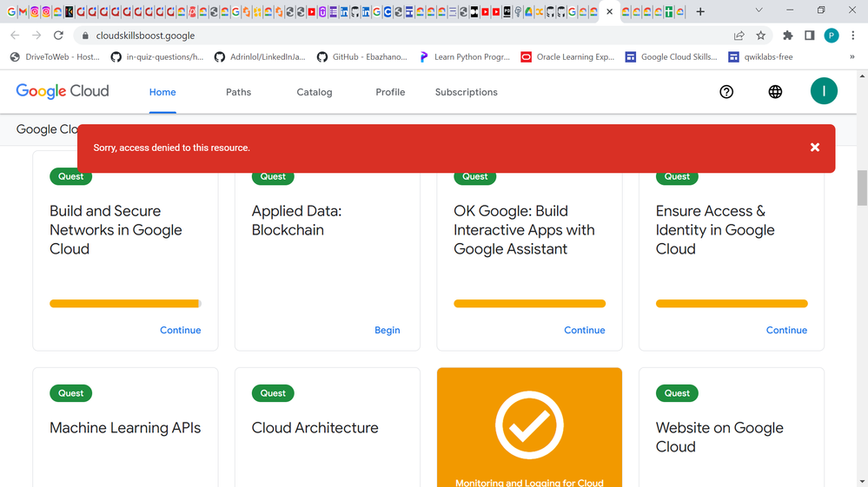Screen dimensions: 868x487
Task: Click Ensure Access & Identity progress bar
Action: (732, 304)
